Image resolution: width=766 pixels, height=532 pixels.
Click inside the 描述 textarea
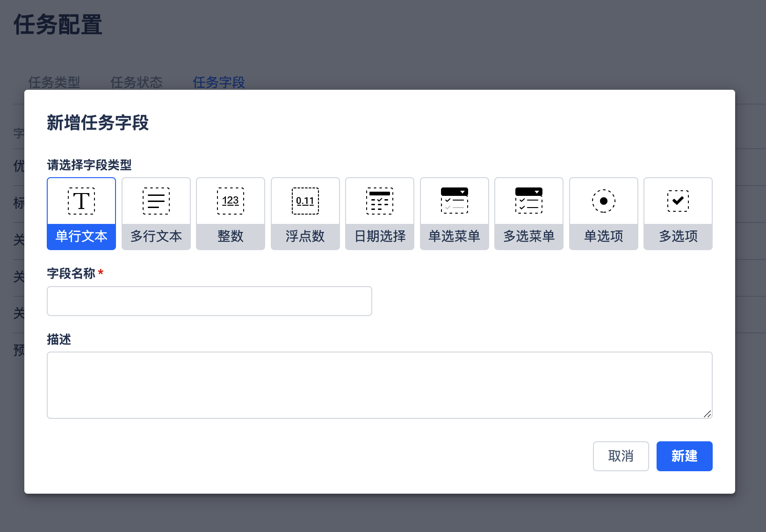(380, 385)
